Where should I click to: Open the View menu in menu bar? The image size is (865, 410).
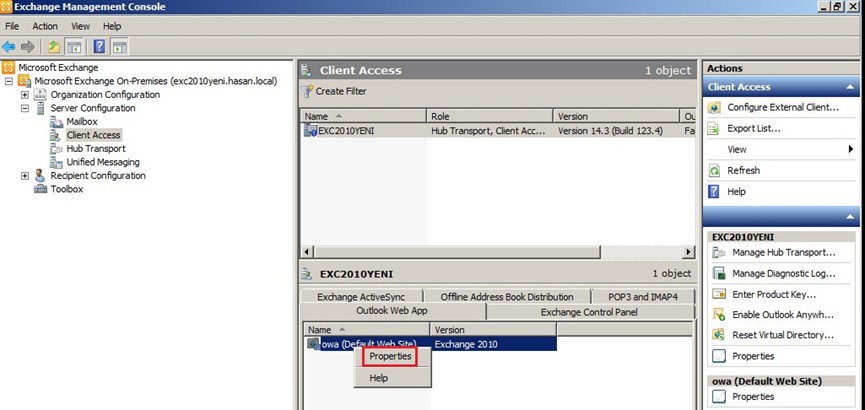coord(80,26)
